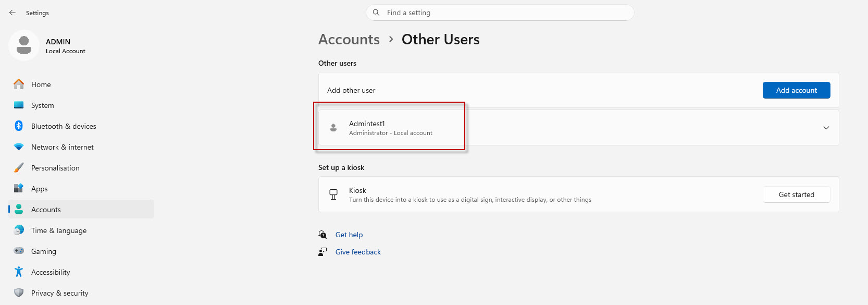Image resolution: width=868 pixels, height=305 pixels.
Task: Click the Gaming controller icon
Action: tap(19, 251)
